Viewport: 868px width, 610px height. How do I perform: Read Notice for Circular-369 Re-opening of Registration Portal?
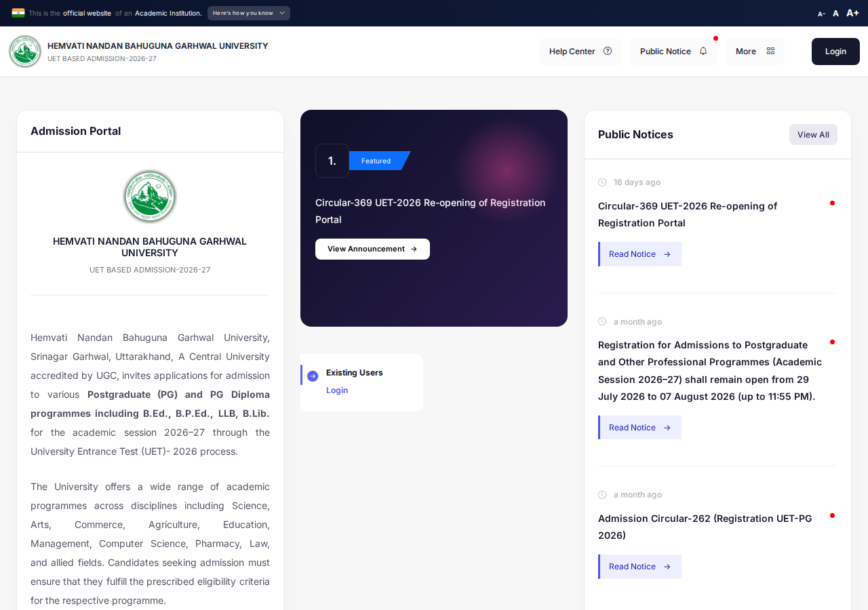639,254
